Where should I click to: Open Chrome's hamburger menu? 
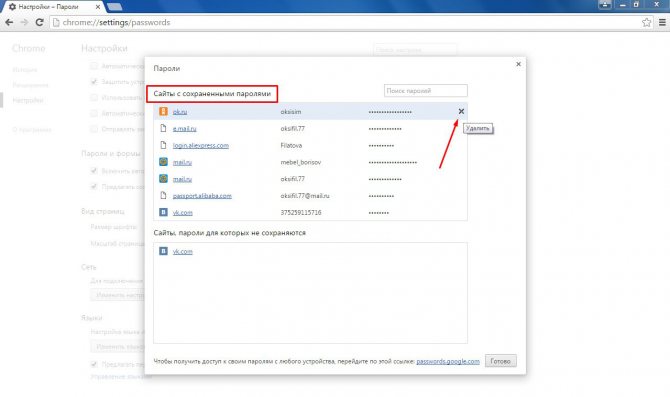point(662,22)
